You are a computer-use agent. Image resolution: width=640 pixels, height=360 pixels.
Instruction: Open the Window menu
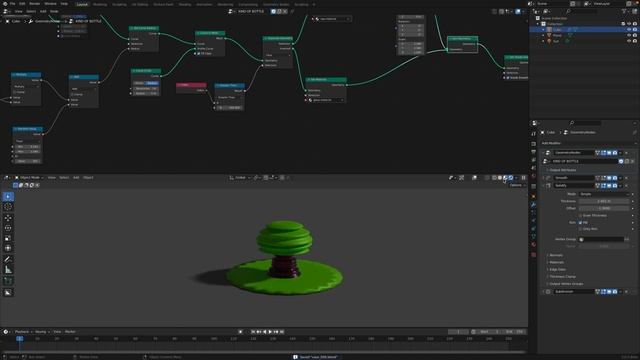pos(50,4)
